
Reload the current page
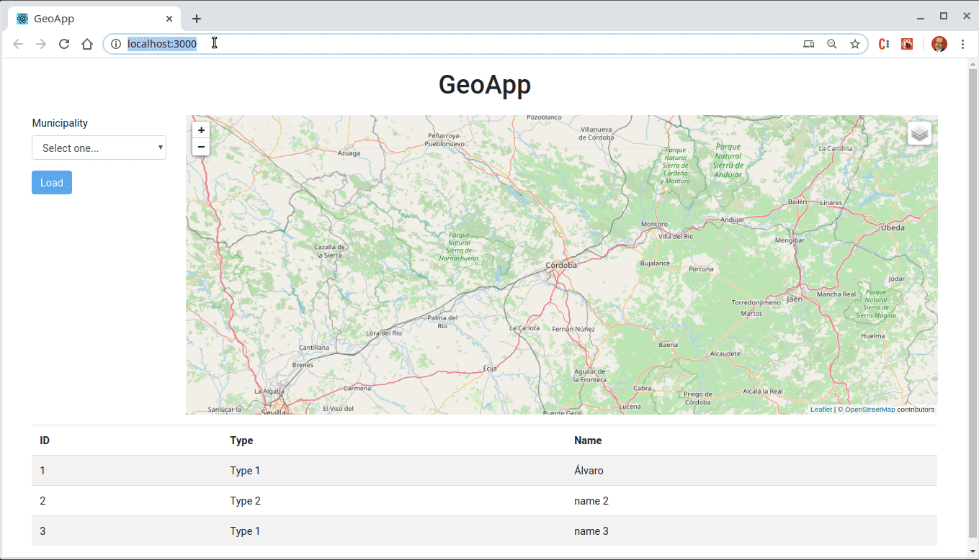click(64, 44)
